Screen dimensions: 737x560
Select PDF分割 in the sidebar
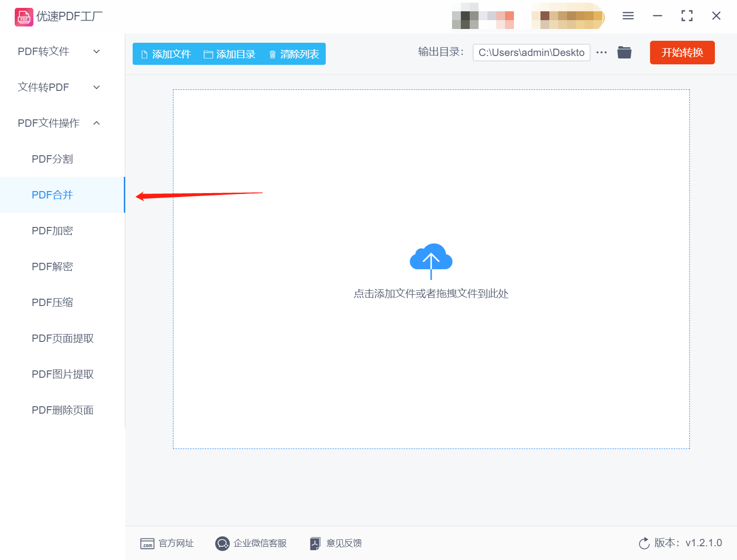point(62,159)
